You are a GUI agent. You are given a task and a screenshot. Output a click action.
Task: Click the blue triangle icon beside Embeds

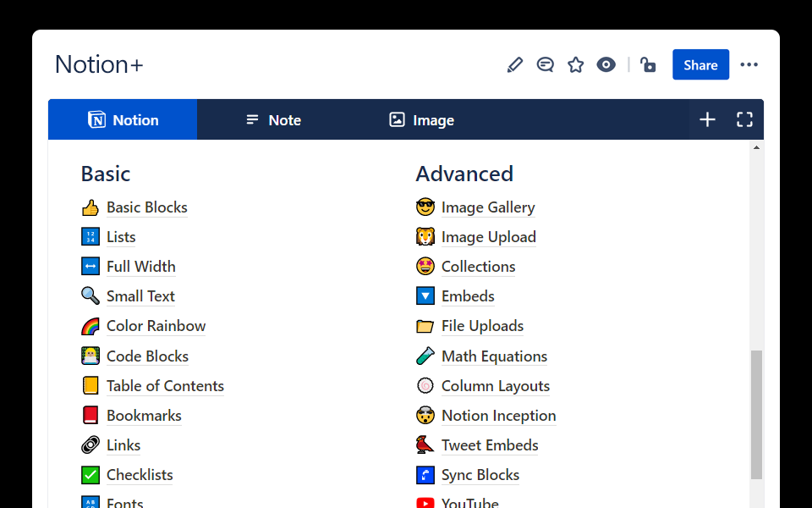(425, 296)
